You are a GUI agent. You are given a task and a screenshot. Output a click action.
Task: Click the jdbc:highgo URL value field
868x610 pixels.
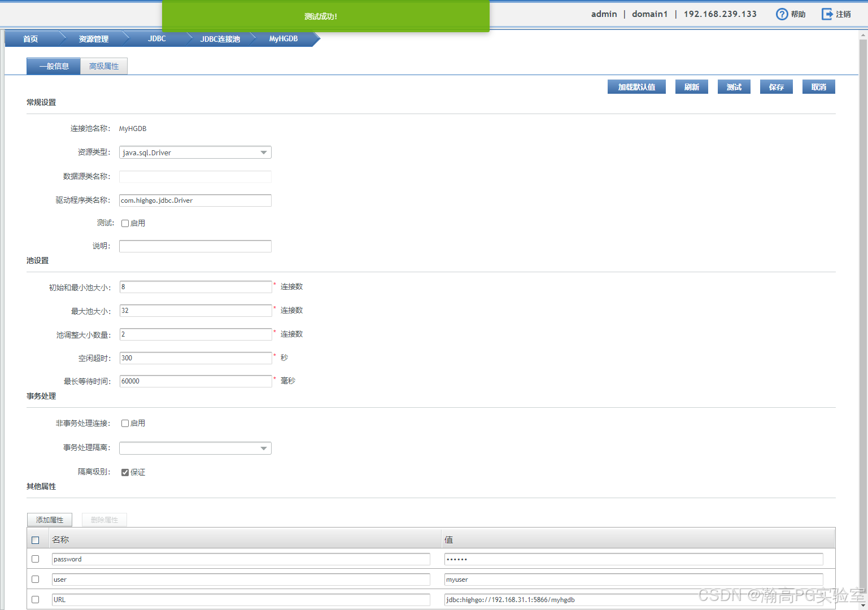coord(634,600)
